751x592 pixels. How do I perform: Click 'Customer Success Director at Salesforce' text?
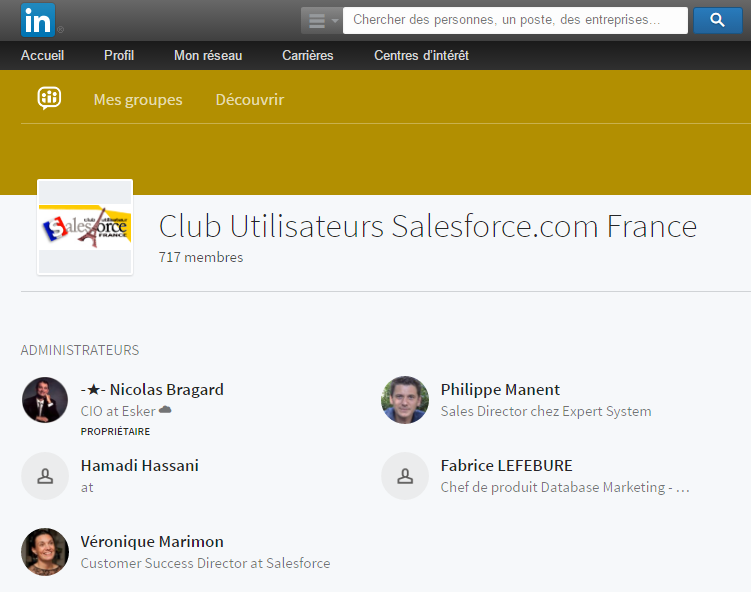click(x=205, y=563)
